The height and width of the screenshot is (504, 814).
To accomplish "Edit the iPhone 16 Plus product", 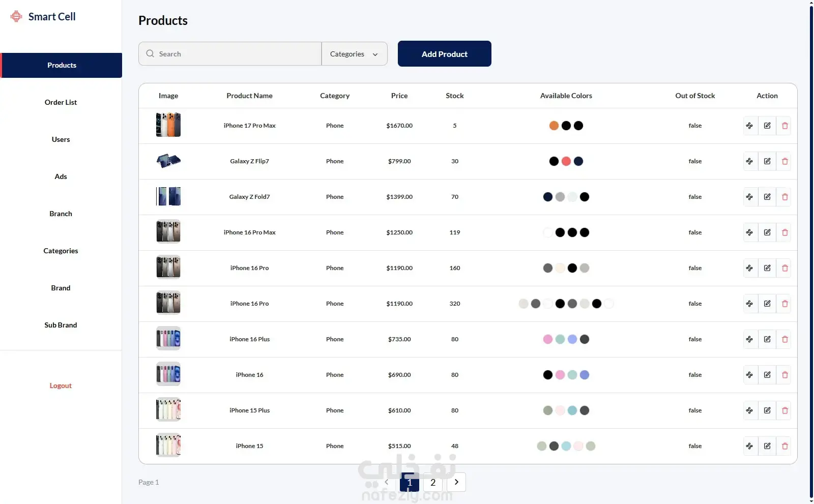I will click(x=767, y=339).
